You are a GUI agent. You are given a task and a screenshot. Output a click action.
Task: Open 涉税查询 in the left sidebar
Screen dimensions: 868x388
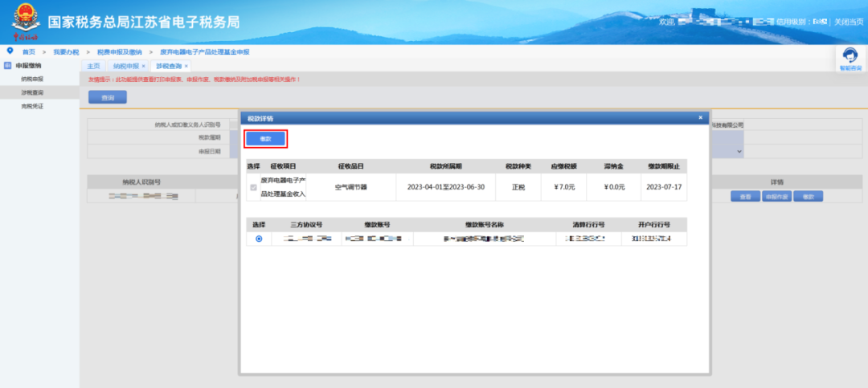coord(33,92)
